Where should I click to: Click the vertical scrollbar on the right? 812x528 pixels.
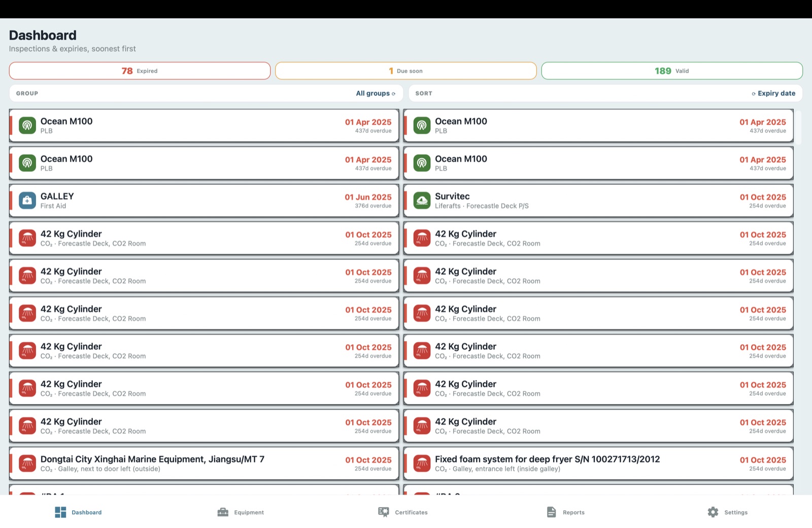click(798, 128)
